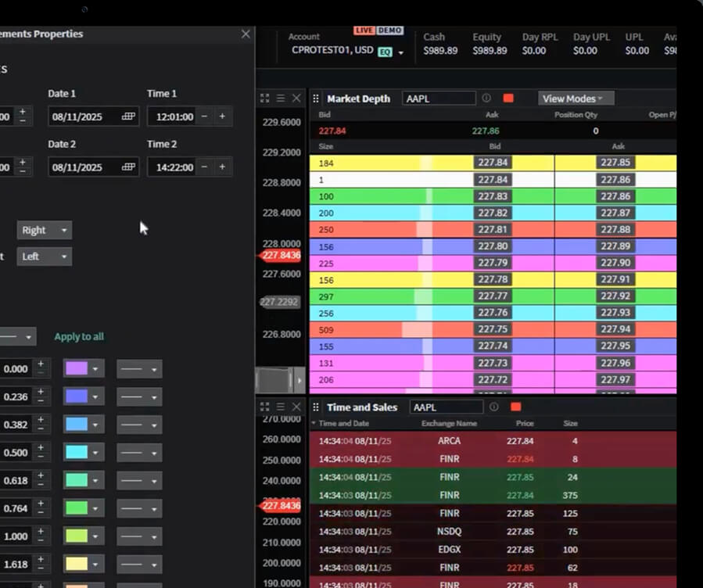Click the red link square in Market Depth
The image size is (703, 588).
pyautogui.click(x=508, y=99)
